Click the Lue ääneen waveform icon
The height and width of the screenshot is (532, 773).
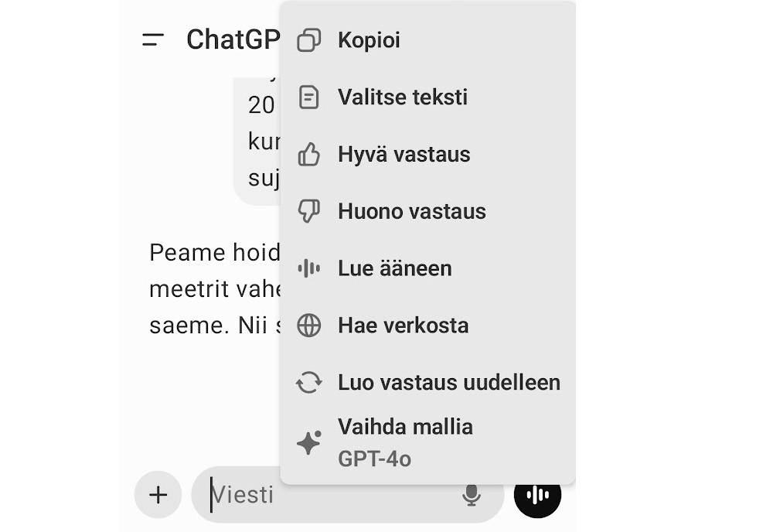[309, 268]
